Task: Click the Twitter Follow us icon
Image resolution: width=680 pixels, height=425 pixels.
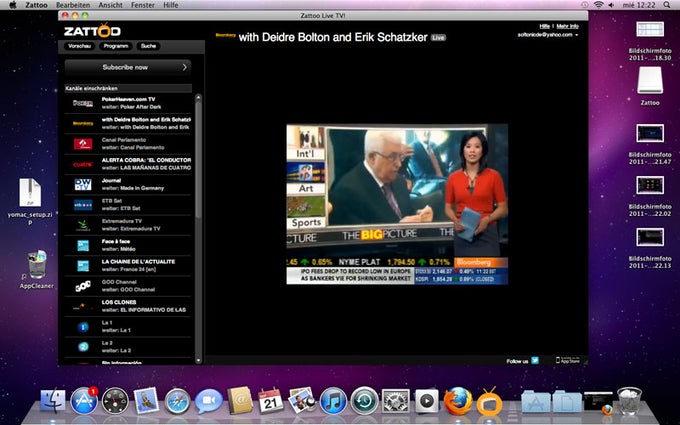Action: [x=535, y=360]
